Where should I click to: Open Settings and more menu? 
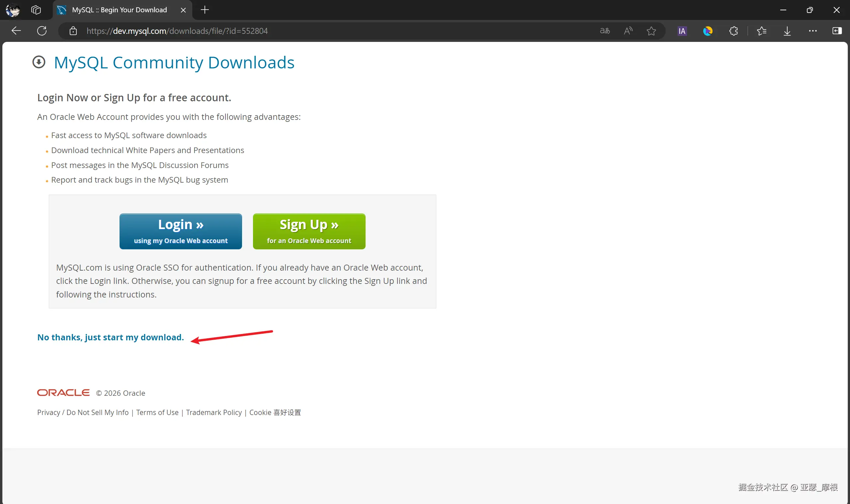coord(812,31)
